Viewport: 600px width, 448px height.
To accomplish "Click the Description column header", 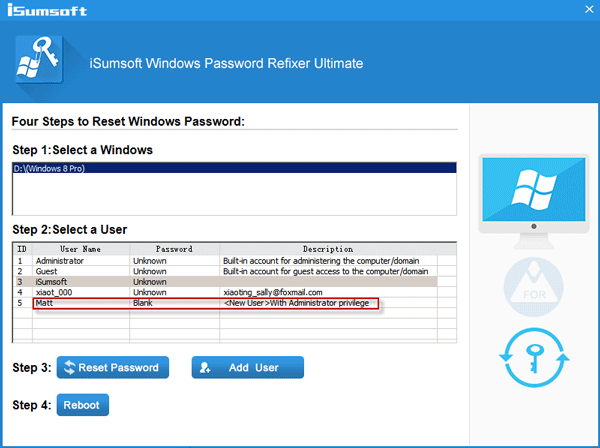I will 328,249.
